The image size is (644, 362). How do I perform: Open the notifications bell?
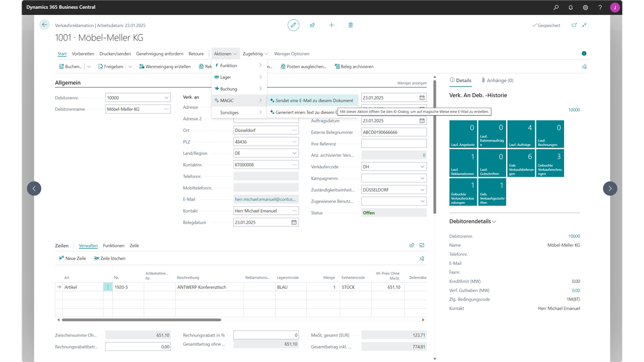tap(571, 8)
